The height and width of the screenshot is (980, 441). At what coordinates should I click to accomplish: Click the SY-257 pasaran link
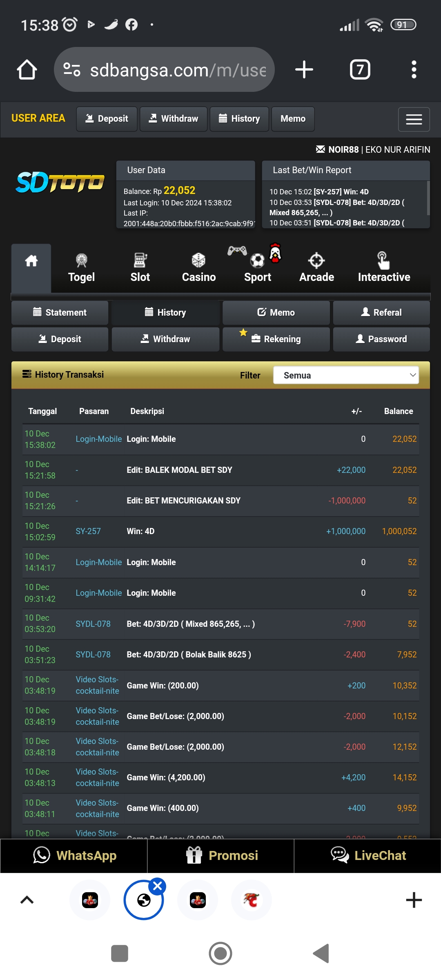88,531
